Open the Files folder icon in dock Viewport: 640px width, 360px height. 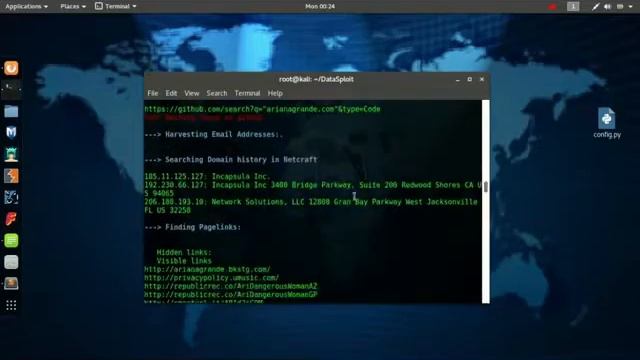(11, 111)
